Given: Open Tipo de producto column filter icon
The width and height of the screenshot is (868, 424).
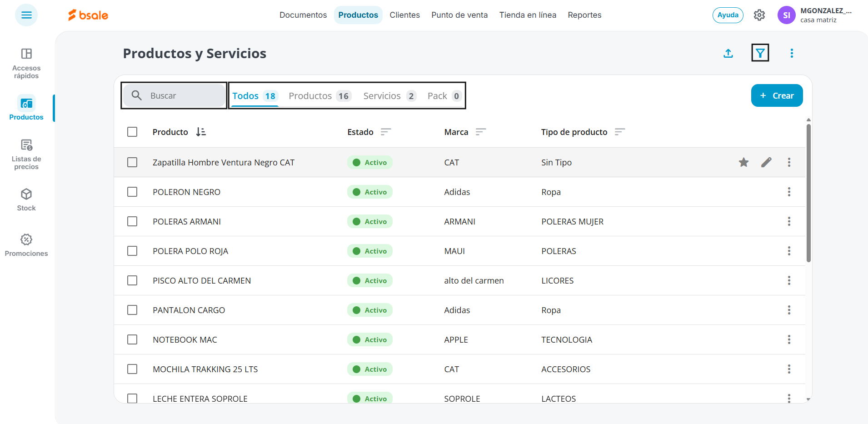Looking at the screenshot, I should click(x=620, y=132).
